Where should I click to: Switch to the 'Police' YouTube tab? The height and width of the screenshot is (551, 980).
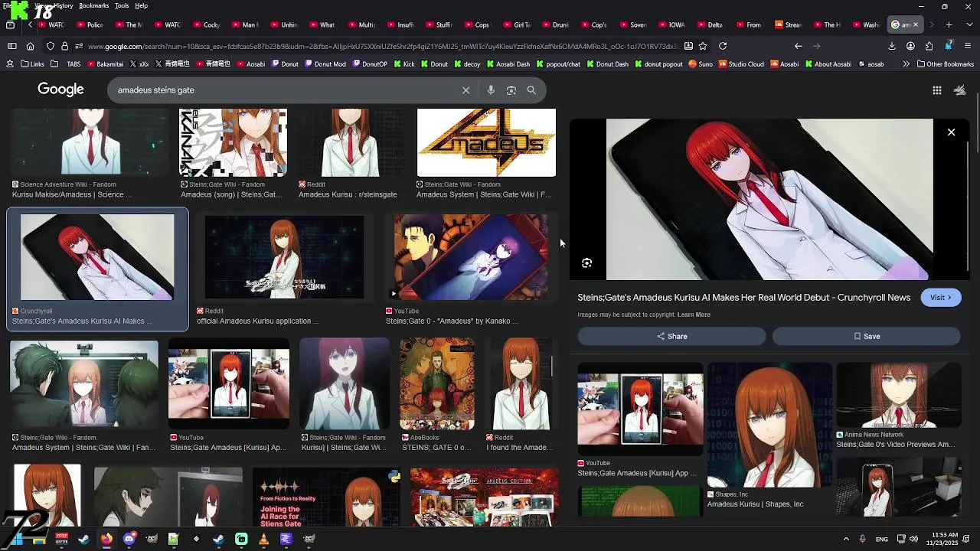click(x=90, y=24)
